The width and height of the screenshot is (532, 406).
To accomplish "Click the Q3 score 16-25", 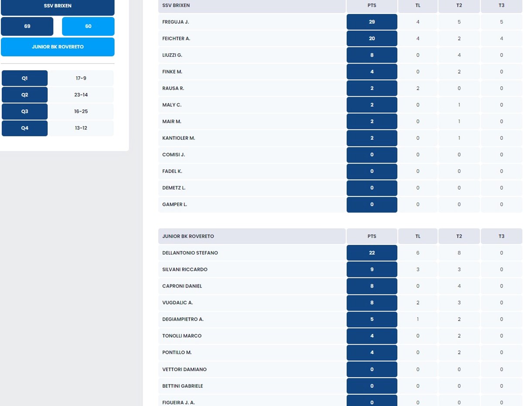I will pos(81,112).
